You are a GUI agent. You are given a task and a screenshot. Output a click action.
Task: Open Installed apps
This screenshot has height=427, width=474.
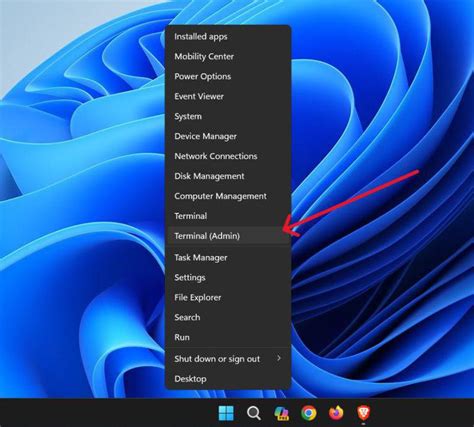tap(228, 37)
